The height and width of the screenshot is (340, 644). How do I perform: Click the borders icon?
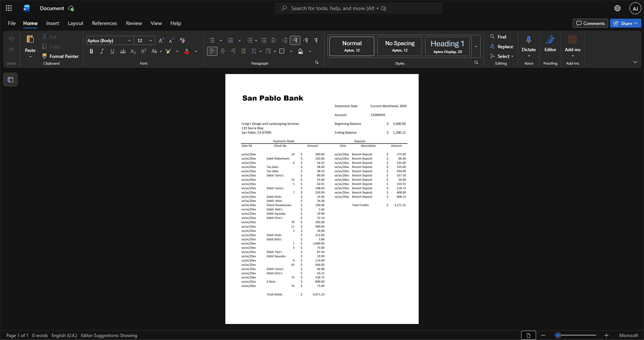point(282,51)
